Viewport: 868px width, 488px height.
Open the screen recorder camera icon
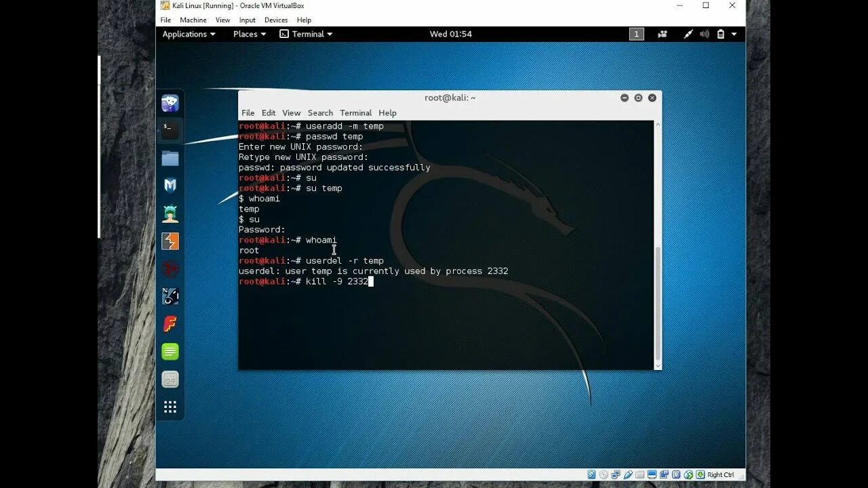tap(663, 34)
